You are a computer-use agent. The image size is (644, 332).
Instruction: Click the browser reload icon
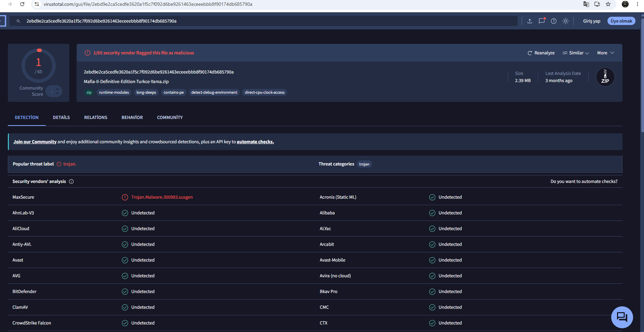click(x=22, y=4)
